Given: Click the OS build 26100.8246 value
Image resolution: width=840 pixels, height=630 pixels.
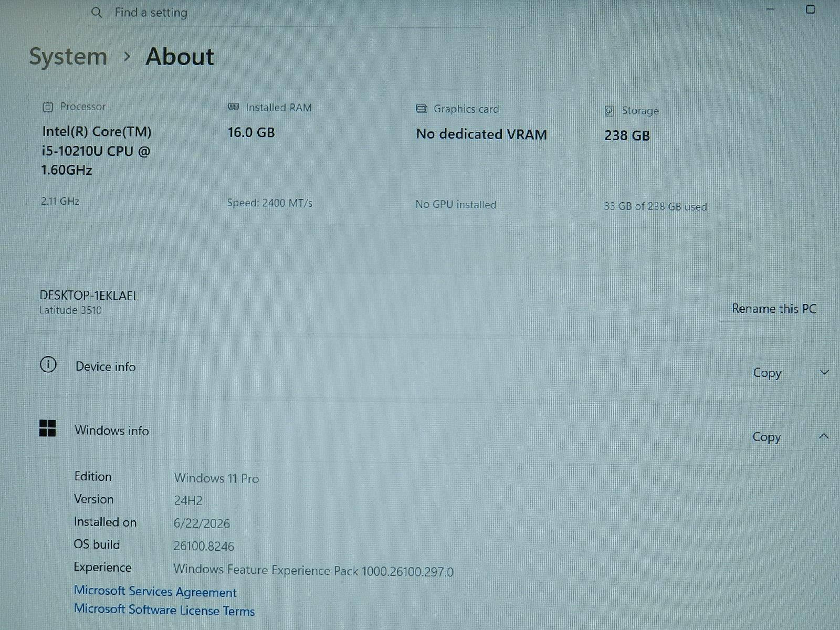Looking at the screenshot, I should point(204,546).
